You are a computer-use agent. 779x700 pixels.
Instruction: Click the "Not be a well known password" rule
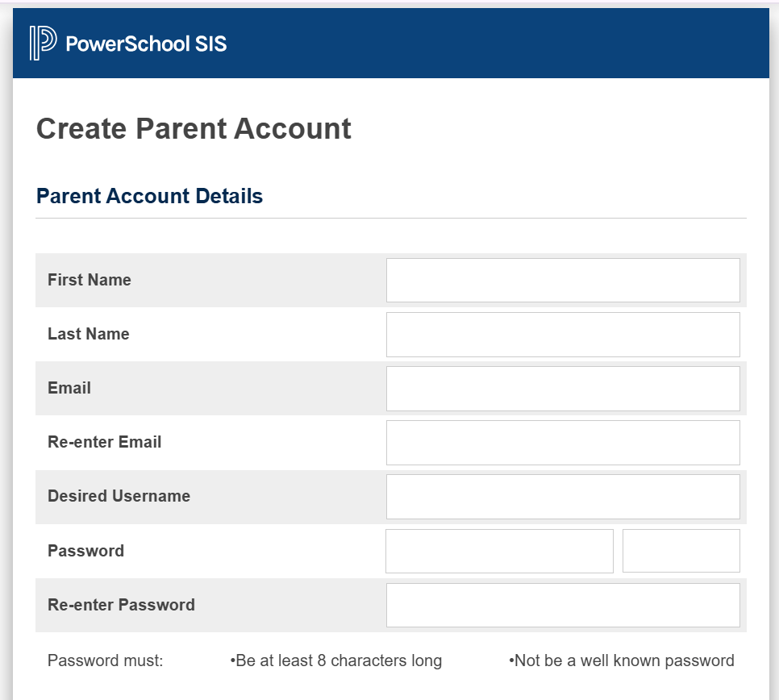[x=622, y=661]
